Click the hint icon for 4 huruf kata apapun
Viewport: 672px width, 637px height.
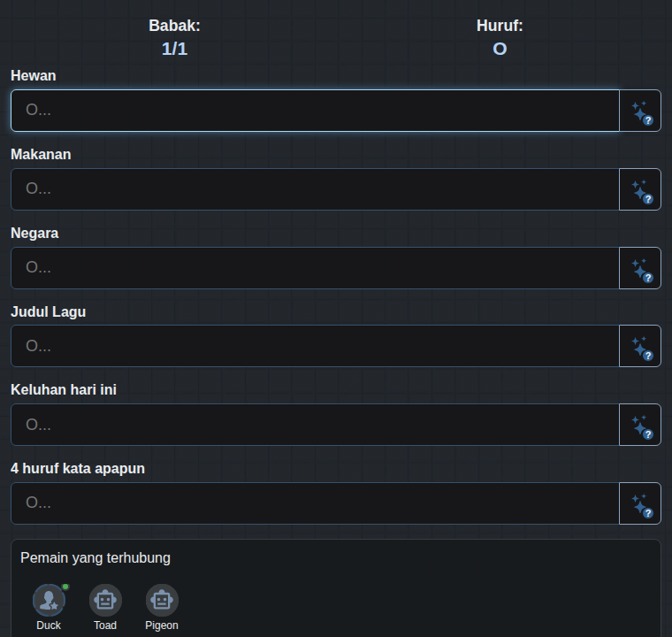coord(640,503)
